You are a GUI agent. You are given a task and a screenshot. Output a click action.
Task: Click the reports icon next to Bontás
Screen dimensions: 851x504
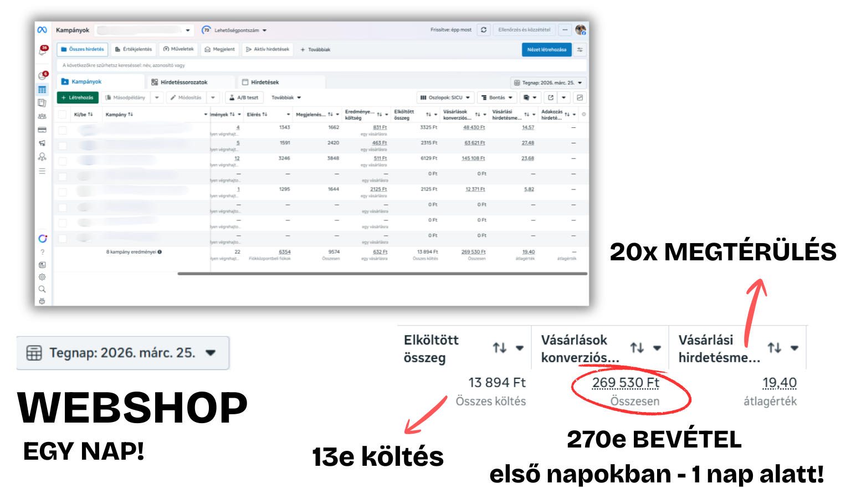[530, 97]
